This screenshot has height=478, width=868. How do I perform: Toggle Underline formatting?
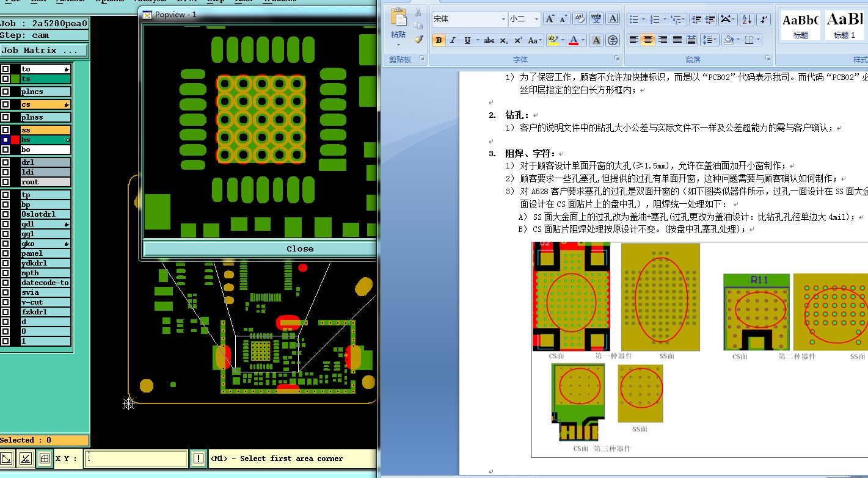pos(467,40)
